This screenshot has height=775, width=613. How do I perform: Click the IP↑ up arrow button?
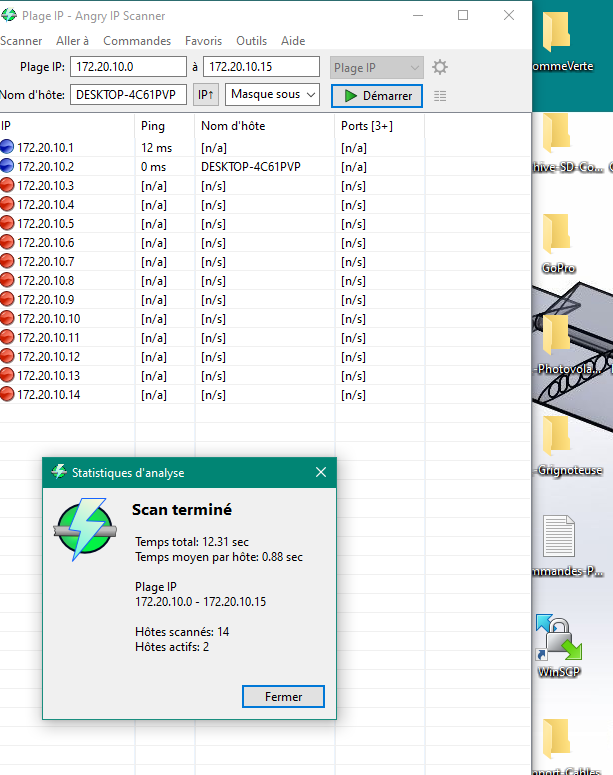tap(206, 94)
